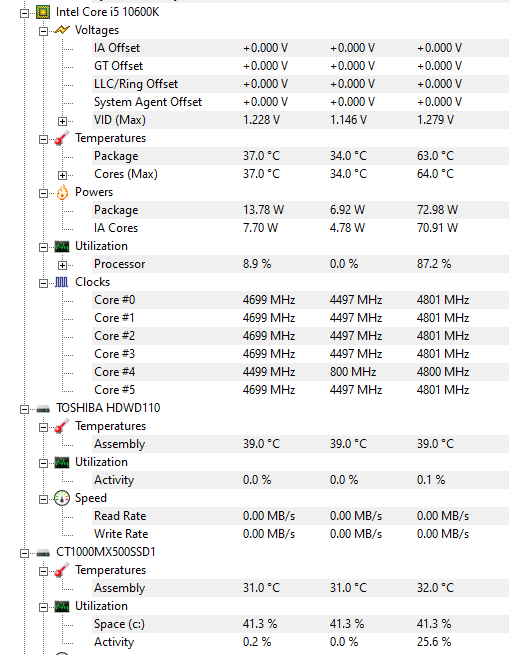Viewport: 509px width, 655px height.
Task: Select the Read Rate row under Speed
Action: (300, 516)
